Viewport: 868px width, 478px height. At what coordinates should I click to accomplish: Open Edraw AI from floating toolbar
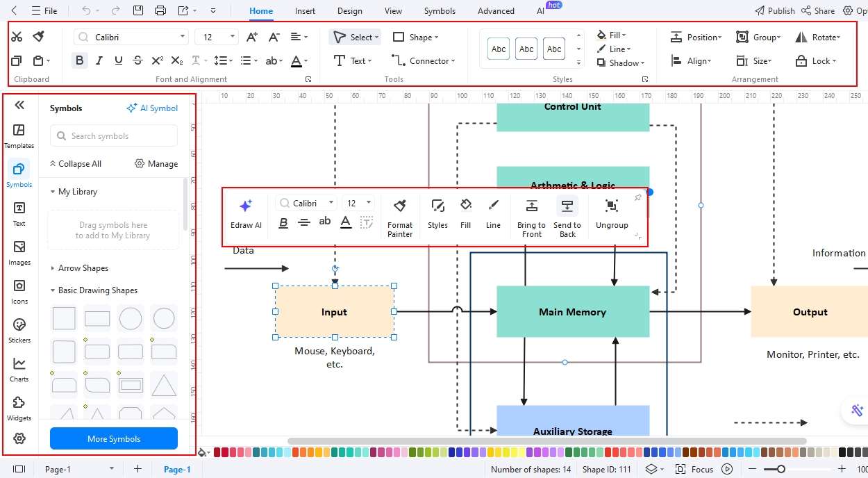(246, 214)
